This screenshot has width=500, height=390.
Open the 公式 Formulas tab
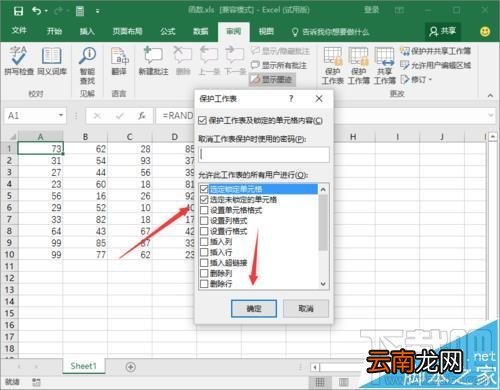(x=168, y=31)
